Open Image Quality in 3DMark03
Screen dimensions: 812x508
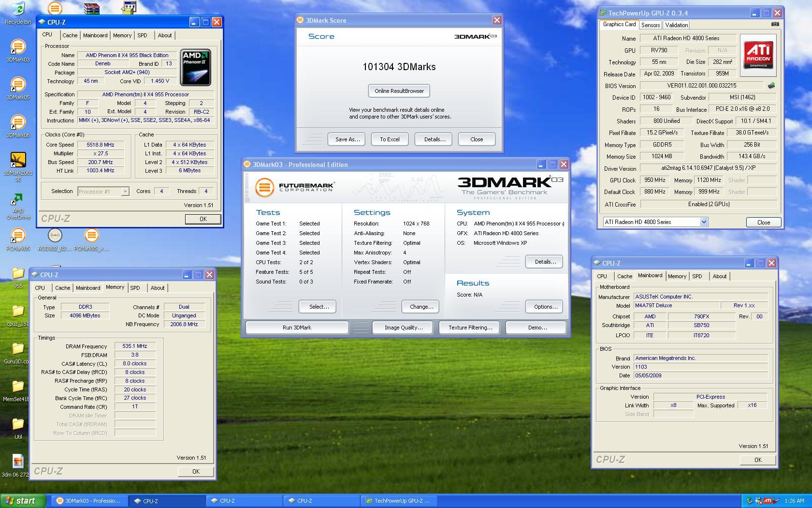(x=404, y=328)
